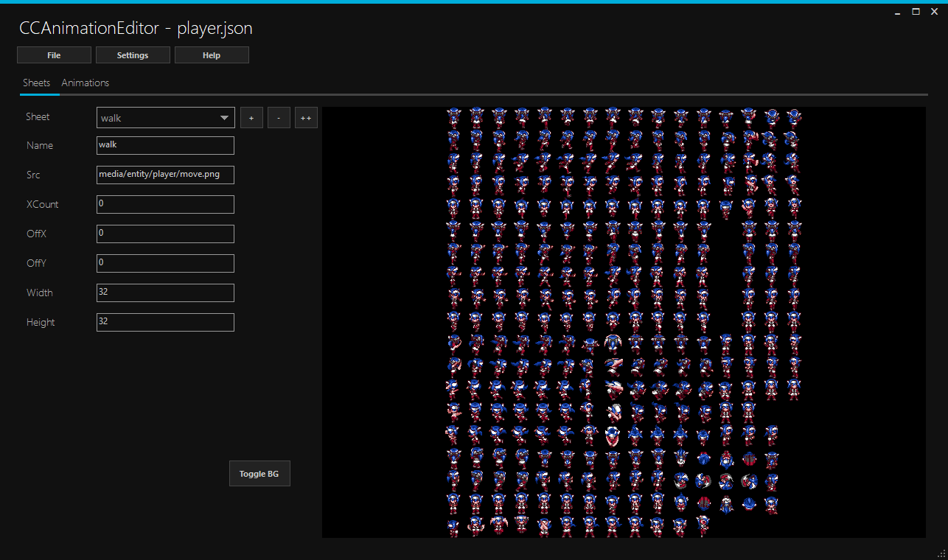Click the Height label
Viewport: 948px width, 560px height.
pos(41,322)
